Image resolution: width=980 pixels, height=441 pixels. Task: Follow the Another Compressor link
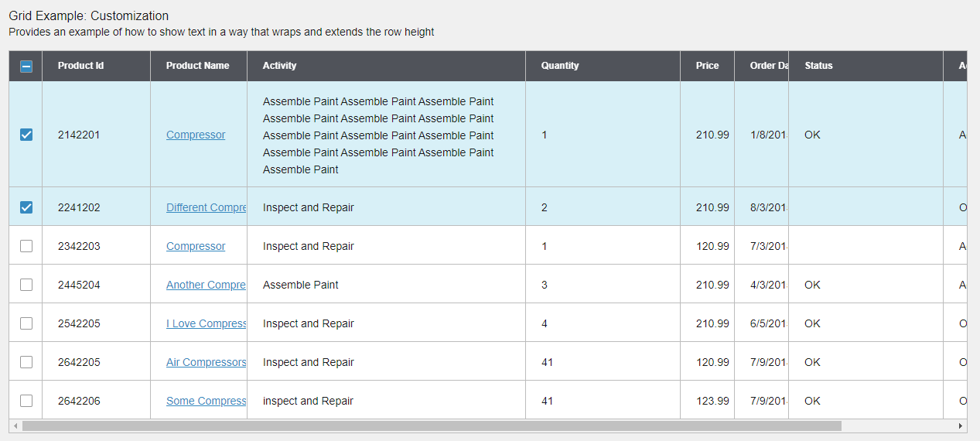[206, 285]
